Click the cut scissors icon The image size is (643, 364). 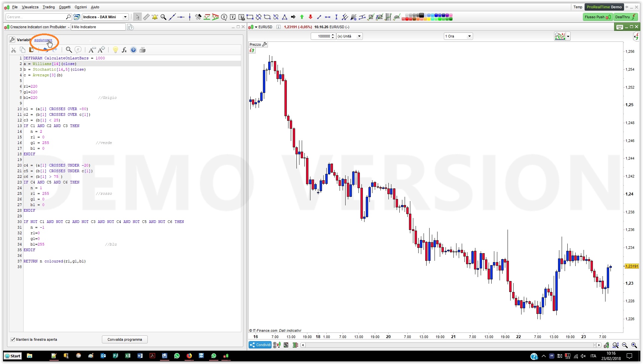(14, 50)
